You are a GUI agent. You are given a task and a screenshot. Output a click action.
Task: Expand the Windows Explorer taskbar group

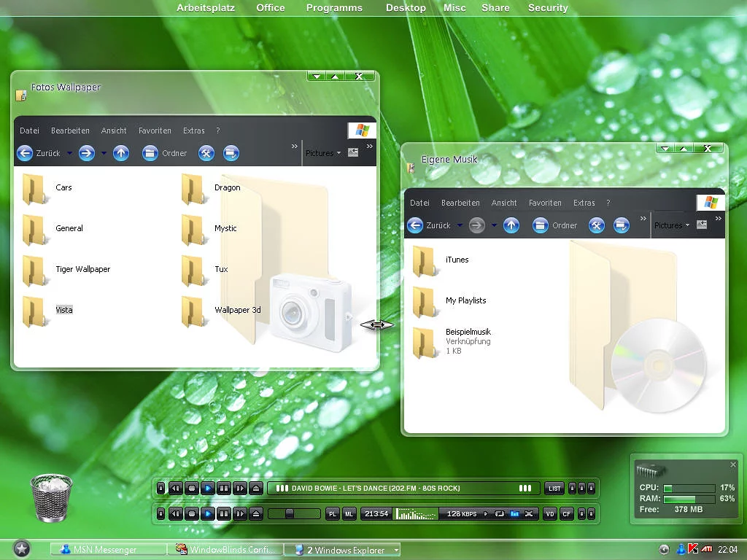(397, 550)
